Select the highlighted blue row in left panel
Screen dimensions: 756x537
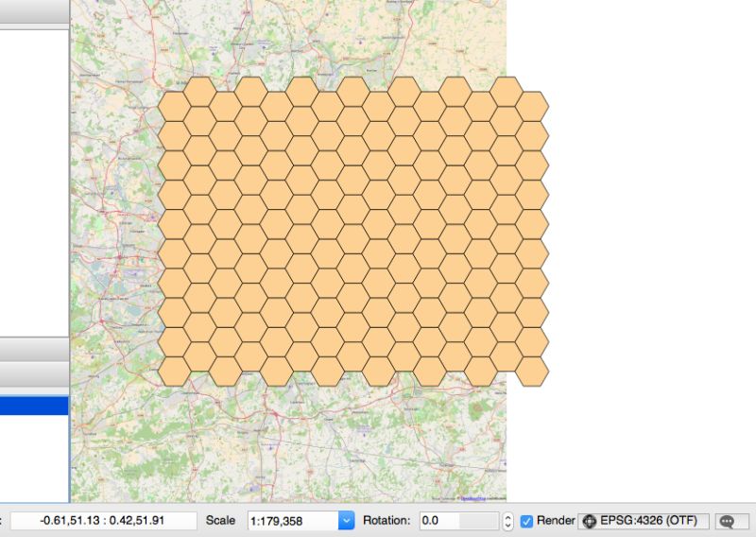click(34, 406)
